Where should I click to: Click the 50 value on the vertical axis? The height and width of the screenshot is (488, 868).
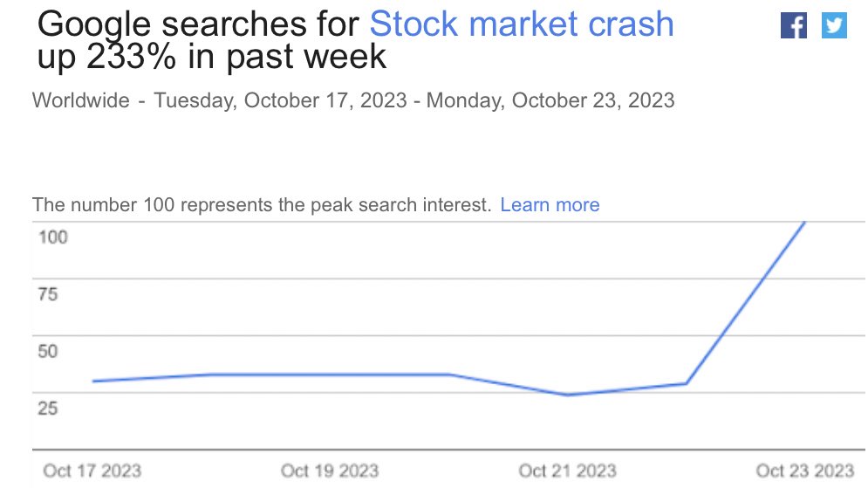[x=48, y=351]
